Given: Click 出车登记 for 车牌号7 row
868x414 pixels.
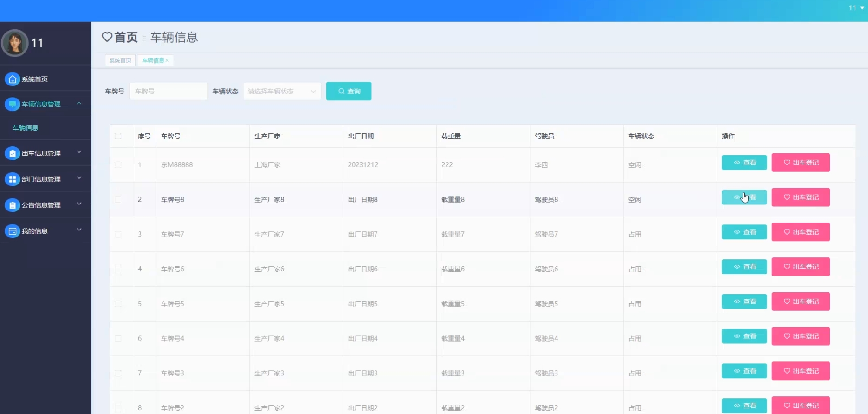Looking at the screenshot, I should pyautogui.click(x=801, y=232).
